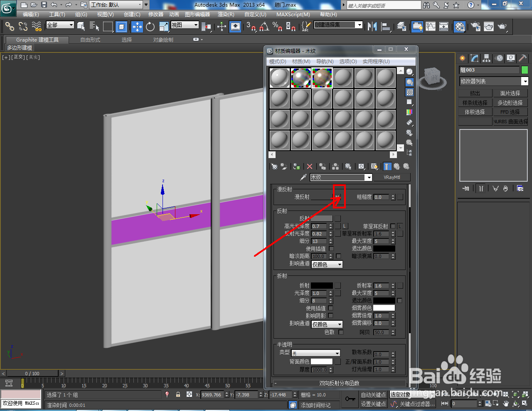Click VRayMtl material type button

click(392, 177)
